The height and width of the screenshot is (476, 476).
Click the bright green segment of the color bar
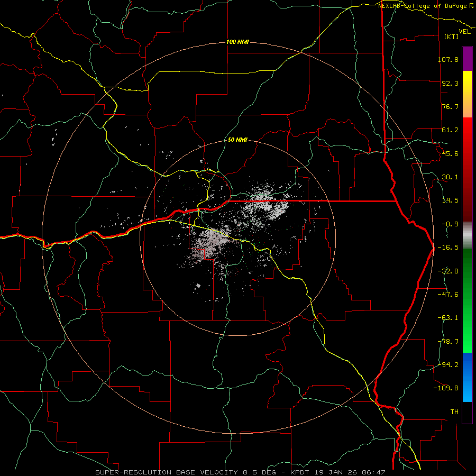pos(467,300)
